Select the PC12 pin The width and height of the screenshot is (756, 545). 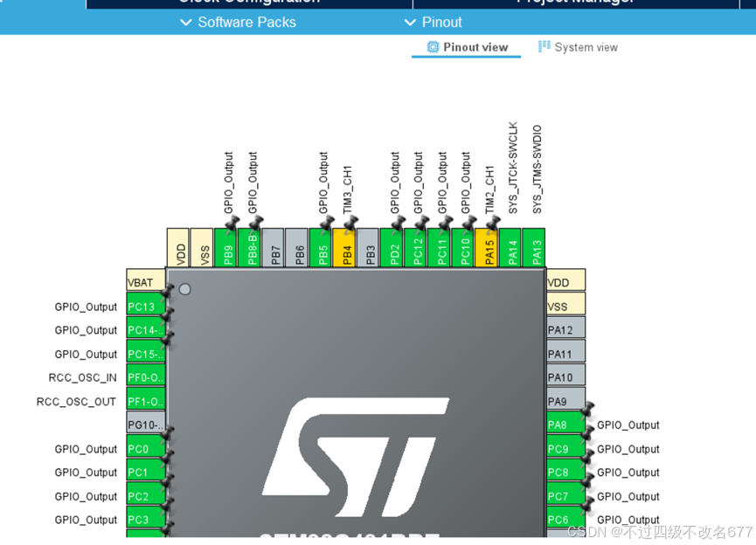(416, 248)
